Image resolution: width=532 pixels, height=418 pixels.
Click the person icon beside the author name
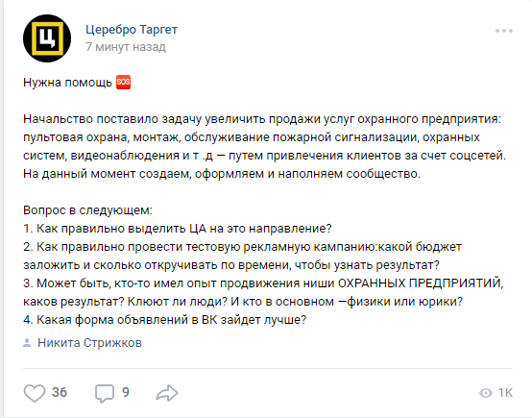tap(27, 343)
